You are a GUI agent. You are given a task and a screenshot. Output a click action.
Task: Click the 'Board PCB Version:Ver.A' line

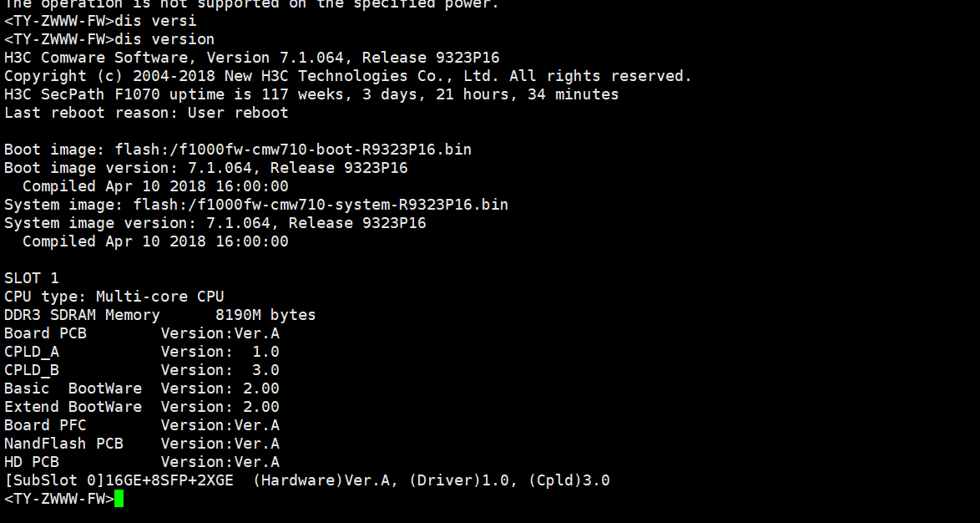(x=142, y=333)
